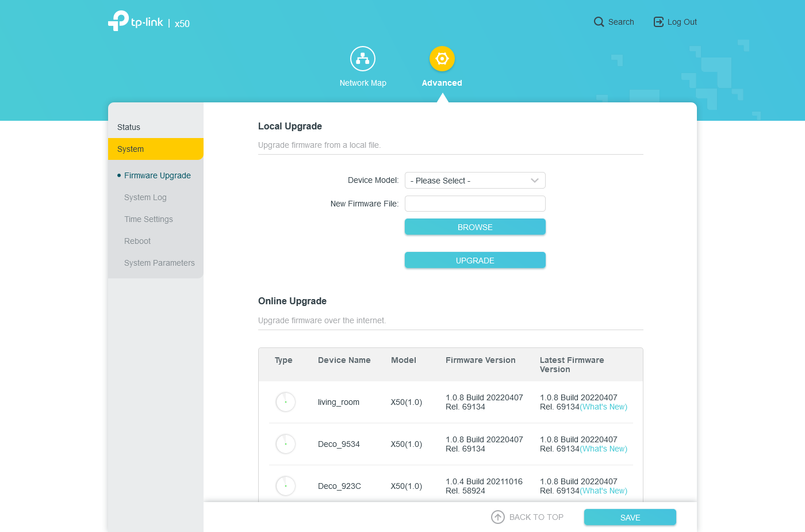
Task: Open What's New link for living_room
Action: pos(603,407)
